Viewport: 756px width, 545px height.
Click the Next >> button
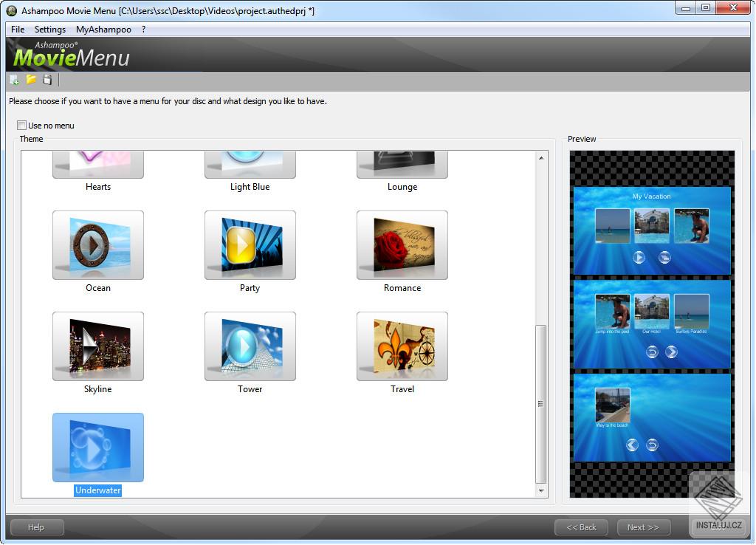coord(644,527)
